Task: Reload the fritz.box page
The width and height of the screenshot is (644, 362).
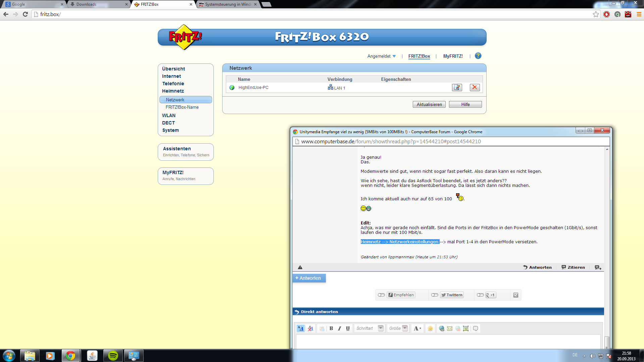Action: [25, 14]
